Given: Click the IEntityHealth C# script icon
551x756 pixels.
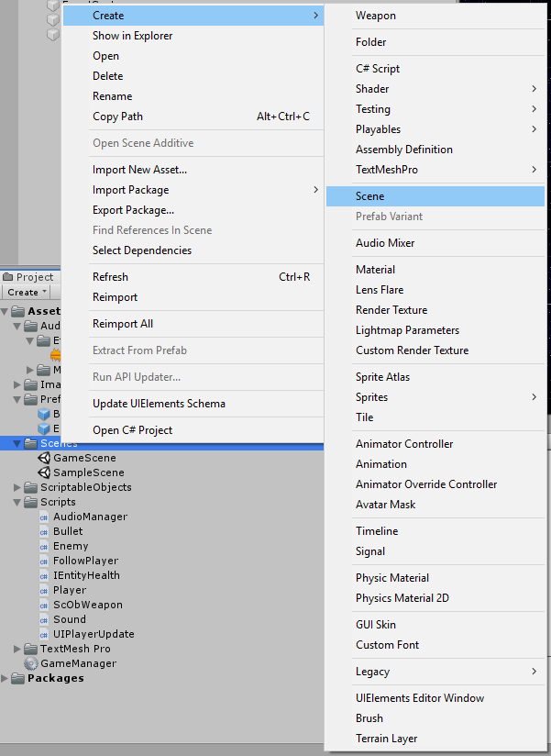Looking at the screenshot, I should 44,575.
